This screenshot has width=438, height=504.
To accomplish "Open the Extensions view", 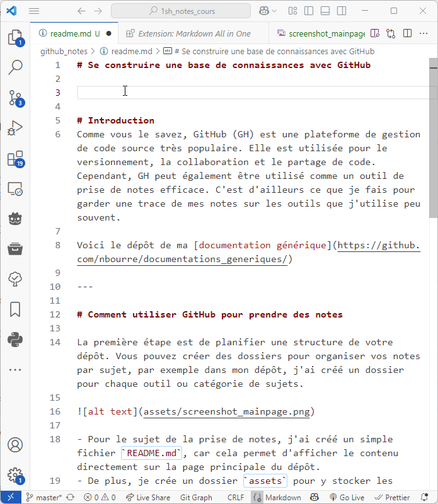I will click(x=15, y=159).
